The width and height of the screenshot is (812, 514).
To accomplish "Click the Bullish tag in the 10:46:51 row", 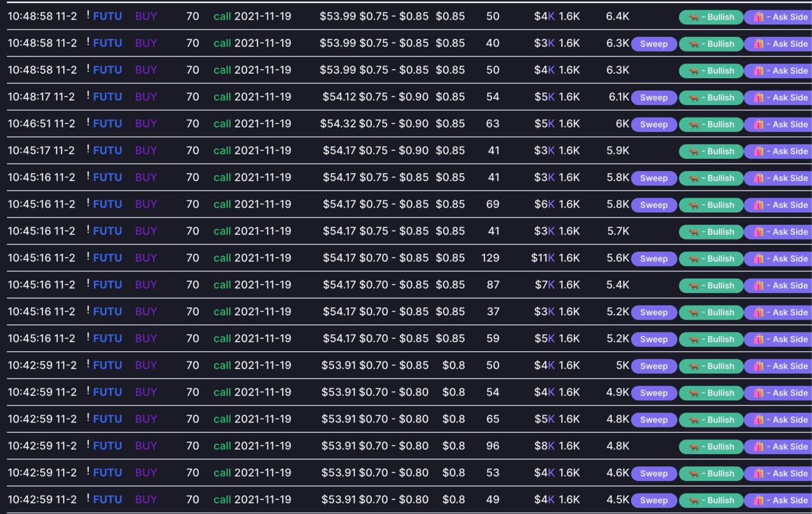I will click(711, 125).
